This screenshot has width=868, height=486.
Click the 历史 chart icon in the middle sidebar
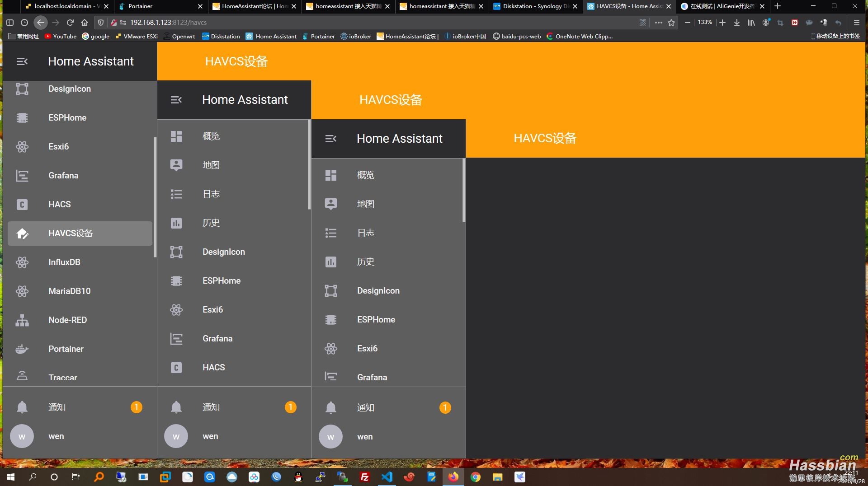pyautogui.click(x=176, y=223)
